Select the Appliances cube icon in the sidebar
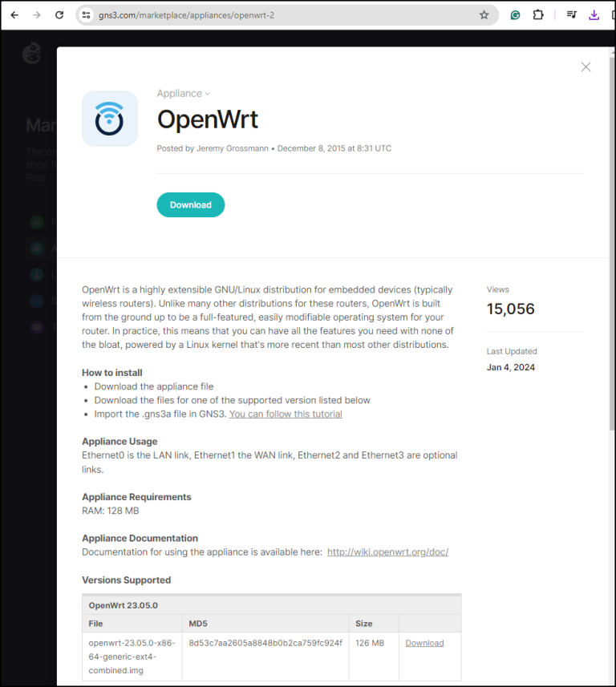Viewport: 616px width, 687px height. (x=37, y=249)
